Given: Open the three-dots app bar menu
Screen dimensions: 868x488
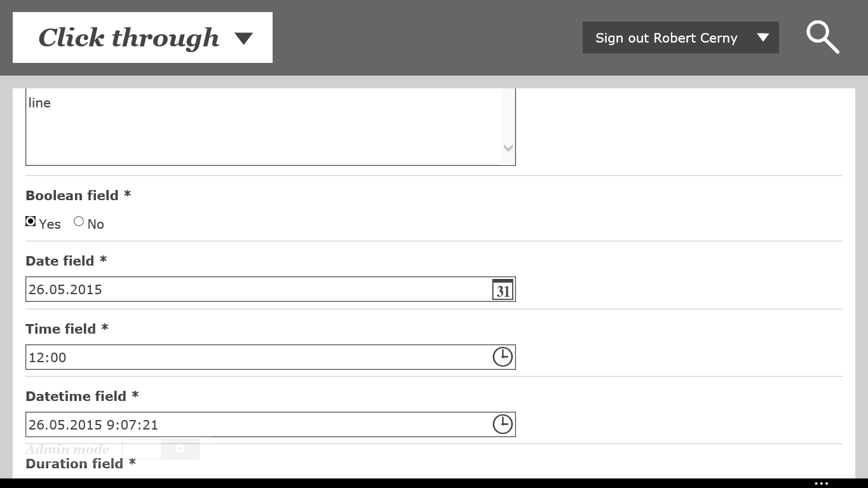Looking at the screenshot, I should pyautogui.click(x=822, y=484).
